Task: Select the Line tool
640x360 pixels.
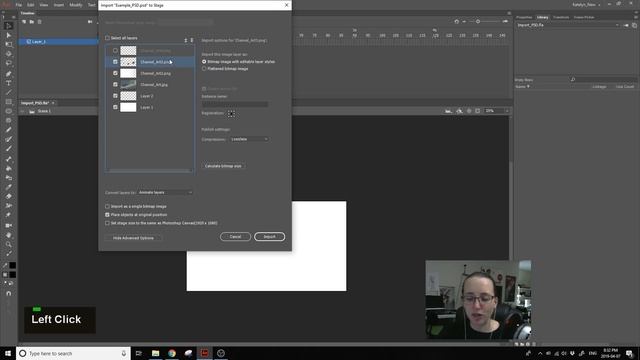Action: pyautogui.click(x=9, y=93)
